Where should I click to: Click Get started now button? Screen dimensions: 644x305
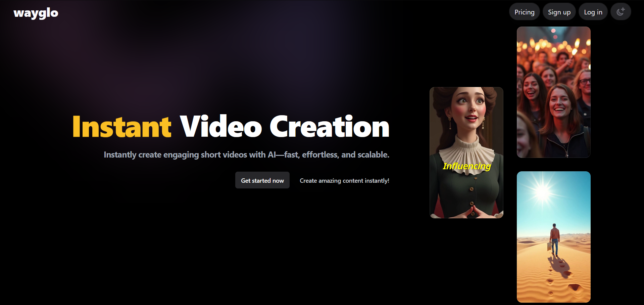pyautogui.click(x=262, y=180)
